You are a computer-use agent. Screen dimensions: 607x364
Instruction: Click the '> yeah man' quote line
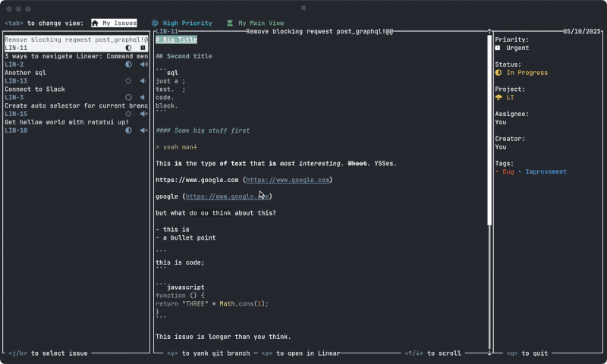click(x=177, y=147)
